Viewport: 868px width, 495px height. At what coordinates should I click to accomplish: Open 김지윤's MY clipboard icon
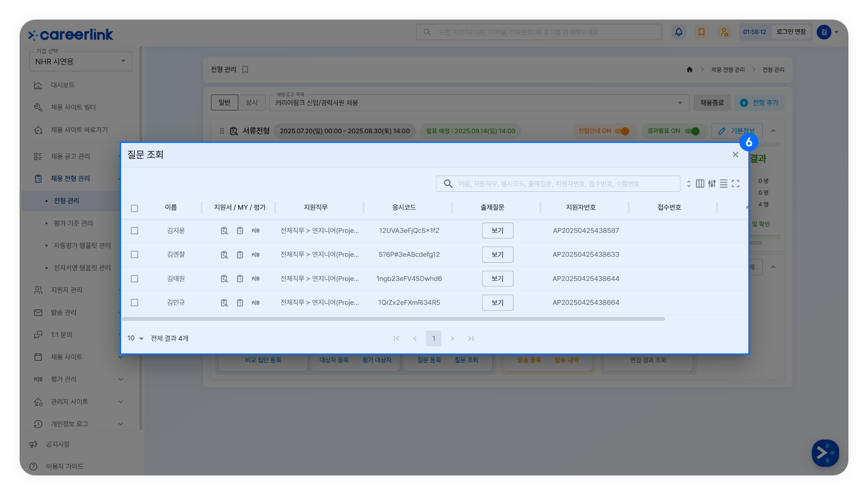240,231
